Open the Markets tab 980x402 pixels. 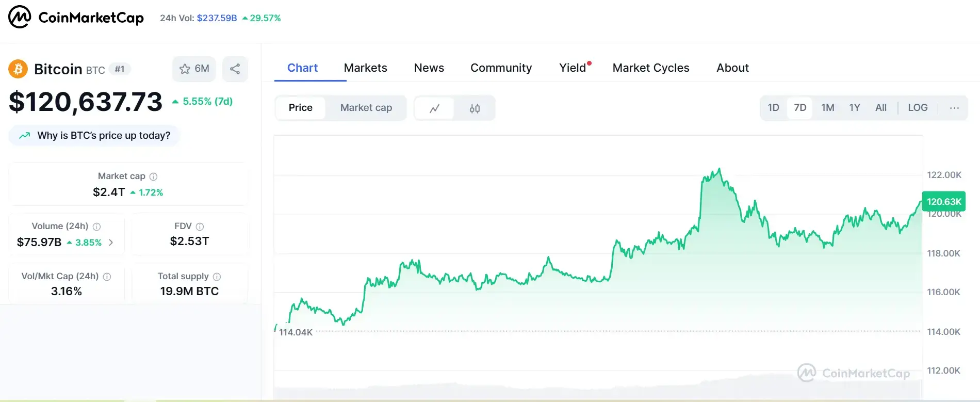[x=365, y=68]
